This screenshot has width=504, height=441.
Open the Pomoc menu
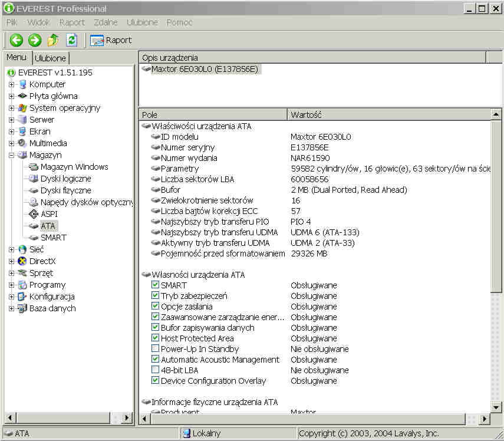(x=179, y=22)
